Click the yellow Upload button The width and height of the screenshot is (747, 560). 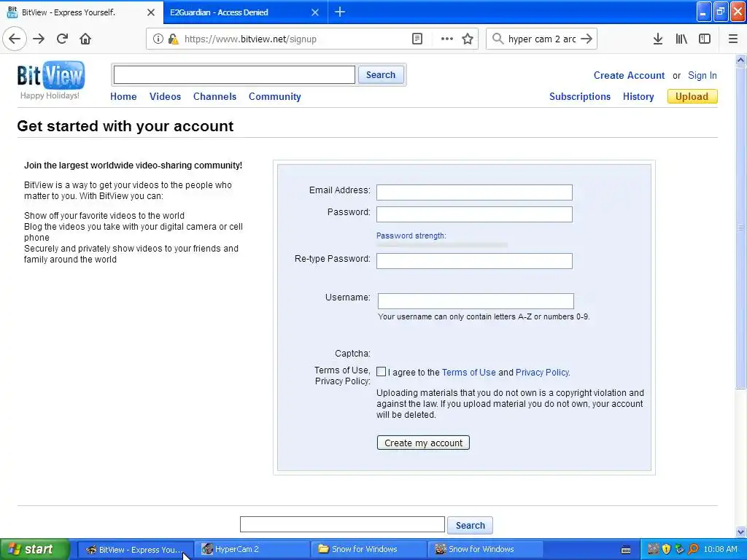click(x=692, y=96)
